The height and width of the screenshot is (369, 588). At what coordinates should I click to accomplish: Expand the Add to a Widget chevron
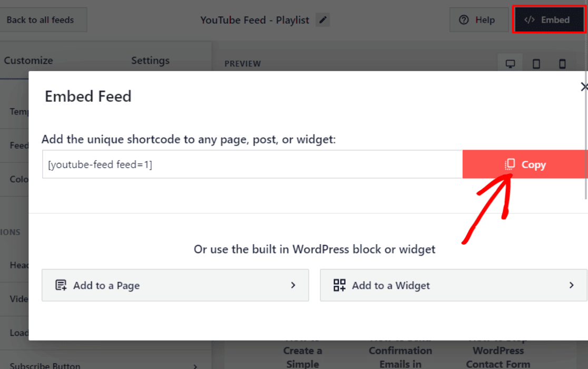coord(571,285)
